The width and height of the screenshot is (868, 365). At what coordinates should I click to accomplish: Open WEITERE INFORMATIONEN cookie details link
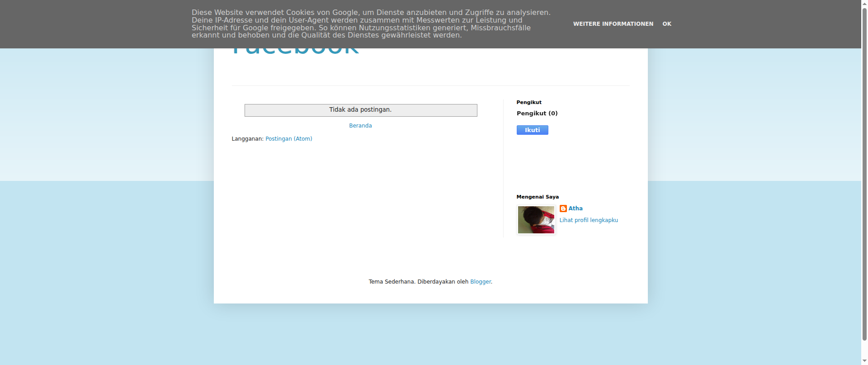(613, 24)
